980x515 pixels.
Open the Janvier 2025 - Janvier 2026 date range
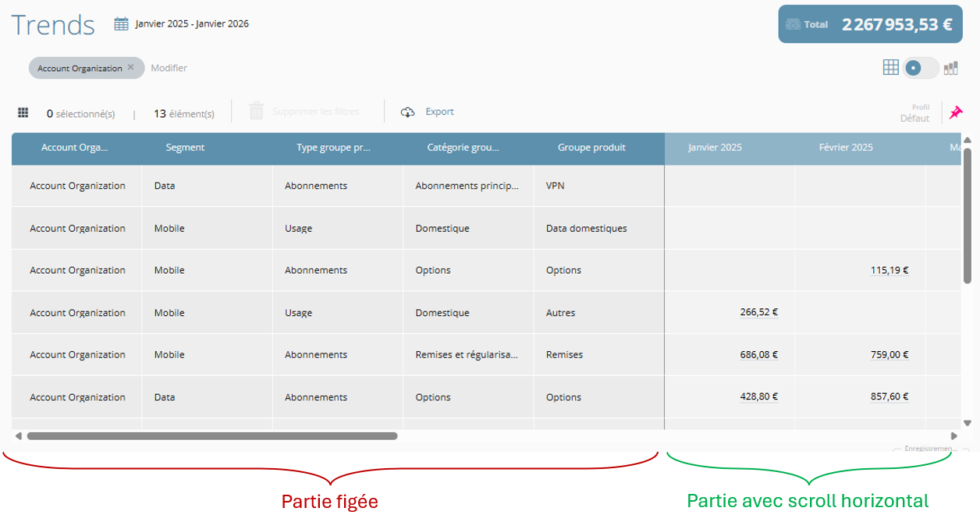pos(192,23)
